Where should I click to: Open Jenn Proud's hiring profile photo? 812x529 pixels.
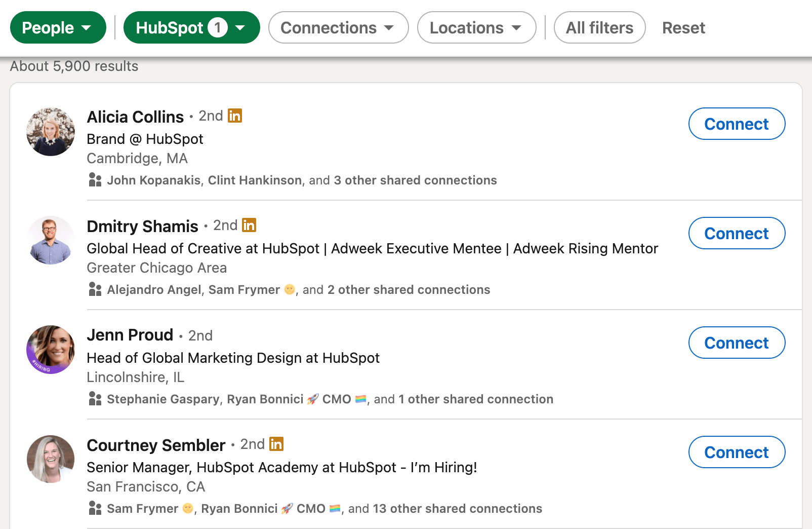[x=51, y=350]
